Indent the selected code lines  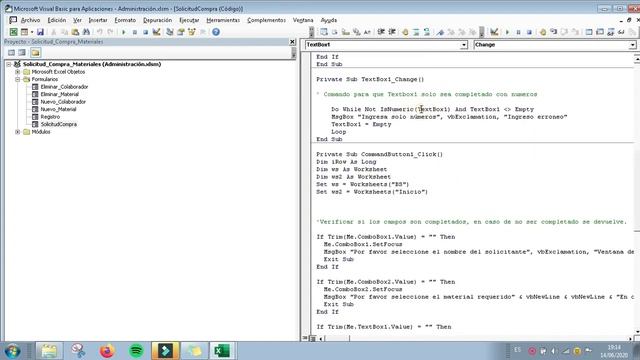(381, 32)
